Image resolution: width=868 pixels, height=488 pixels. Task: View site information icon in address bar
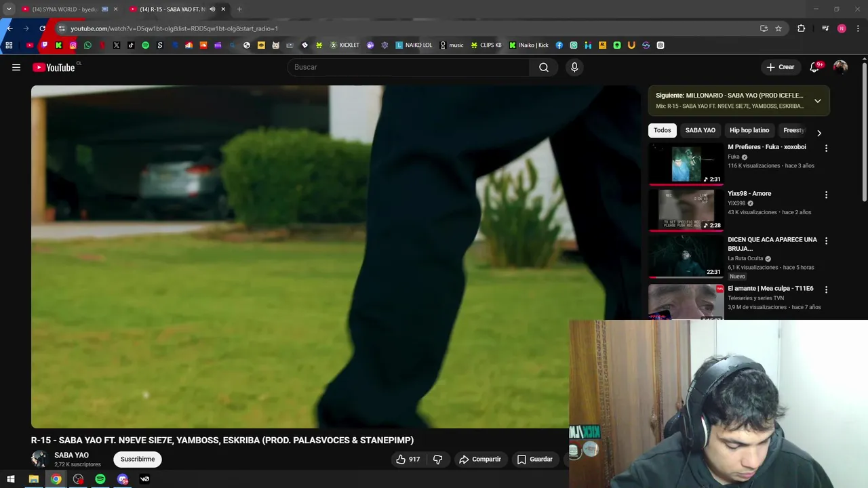[62, 28]
